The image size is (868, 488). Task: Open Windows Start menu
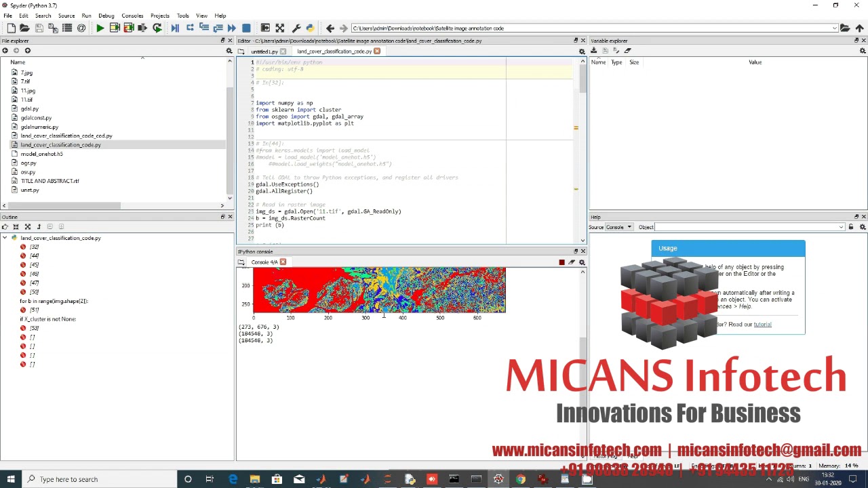click(11, 479)
